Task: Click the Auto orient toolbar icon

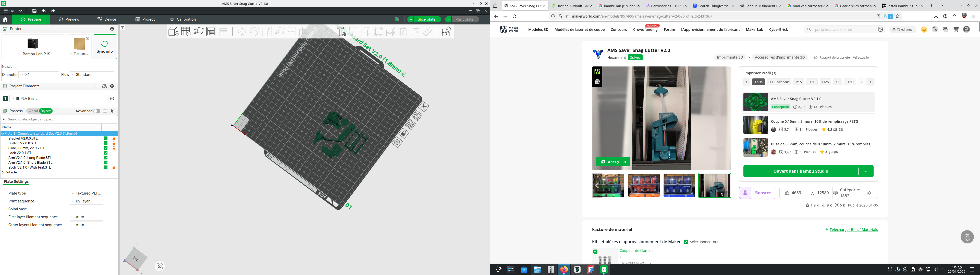Action: coord(199,32)
